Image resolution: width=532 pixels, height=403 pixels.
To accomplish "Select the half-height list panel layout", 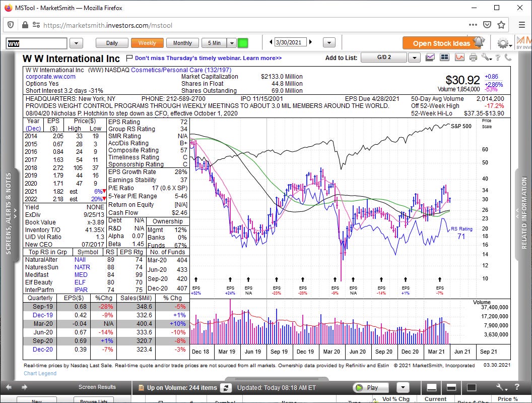I will 451,388.
